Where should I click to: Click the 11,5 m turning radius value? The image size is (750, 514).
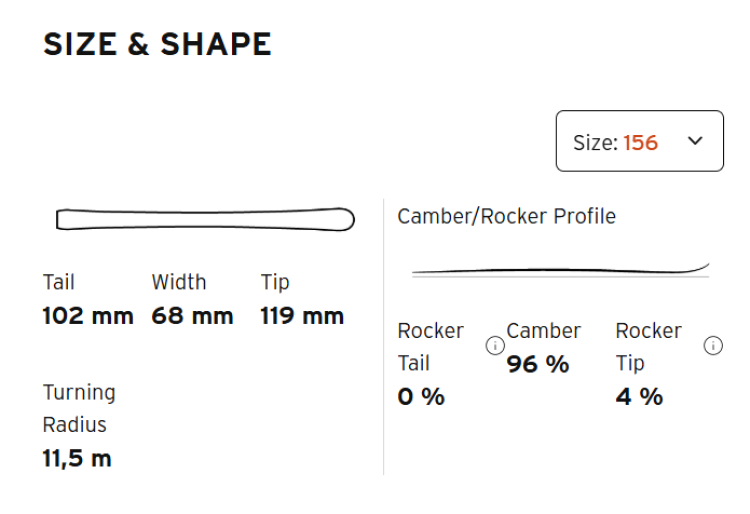(77, 459)
